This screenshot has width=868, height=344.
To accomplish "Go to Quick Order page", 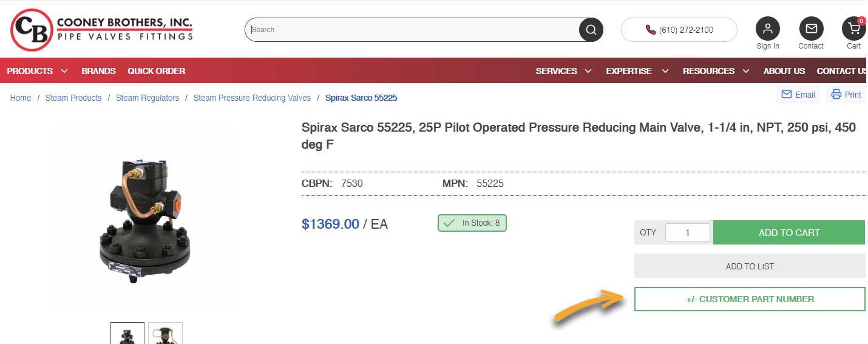I will [x=156, y=71].
